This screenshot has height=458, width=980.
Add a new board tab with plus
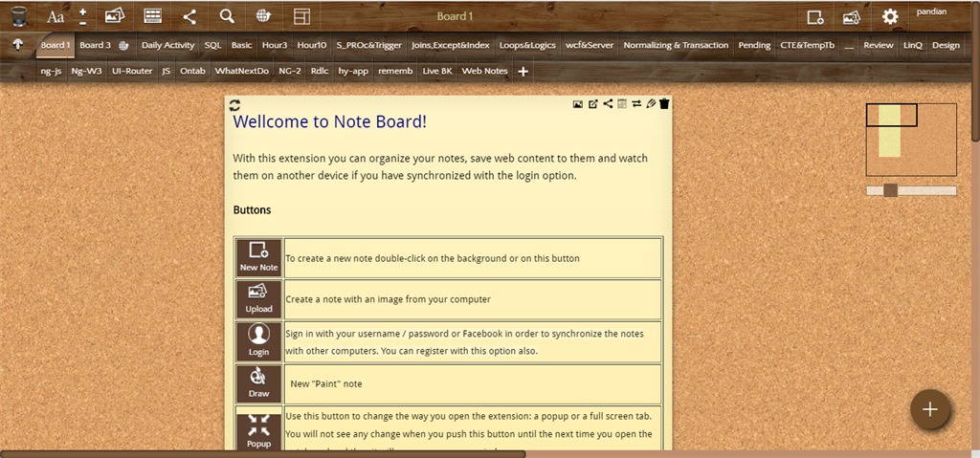[523, 72]
